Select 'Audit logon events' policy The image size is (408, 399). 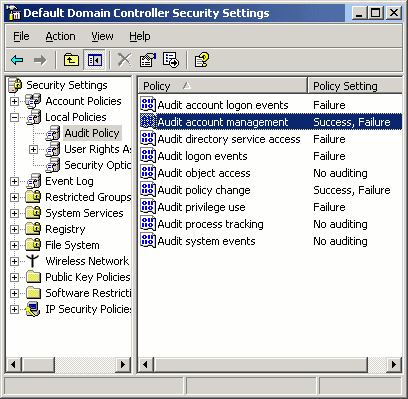[202, 156]
